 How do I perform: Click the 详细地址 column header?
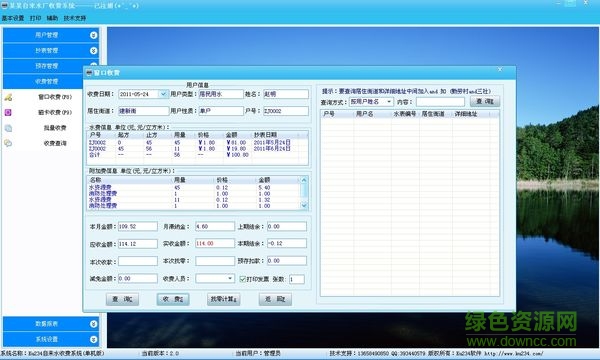point(471,114)
